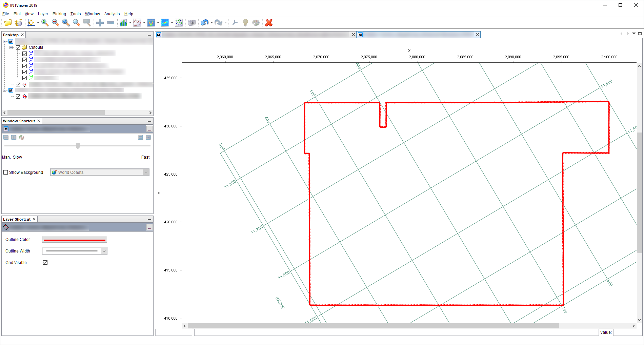The image size is (644, 345).
Task: Open the Plot menu
Action: pos(17,14)
